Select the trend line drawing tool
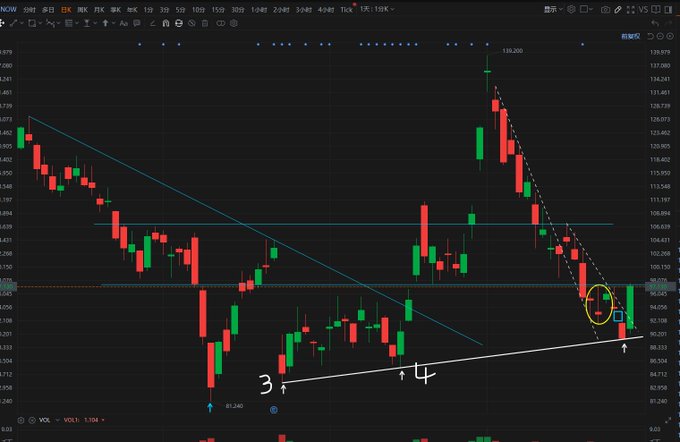 coord(13,23)
